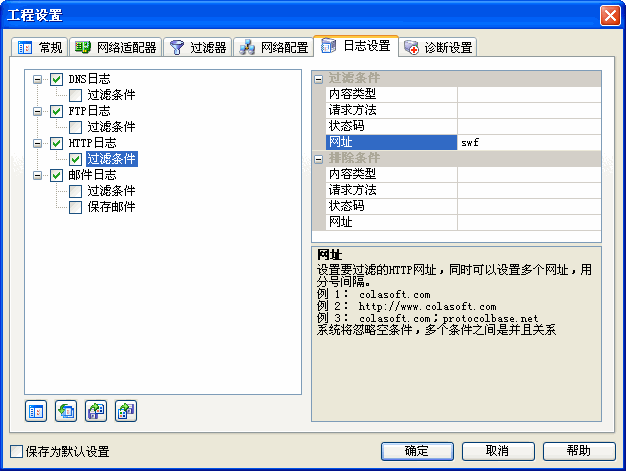The width and height of the screenshot is (626, 471).
Task: Click 状态码 value field under 过滤条件
Action: [x=529, y=127]
